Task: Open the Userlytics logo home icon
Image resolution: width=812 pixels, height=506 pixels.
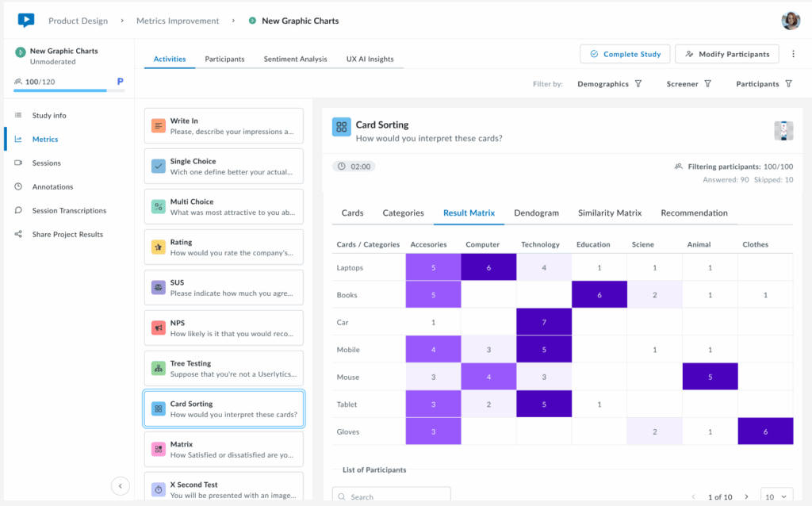Action: 26,21
